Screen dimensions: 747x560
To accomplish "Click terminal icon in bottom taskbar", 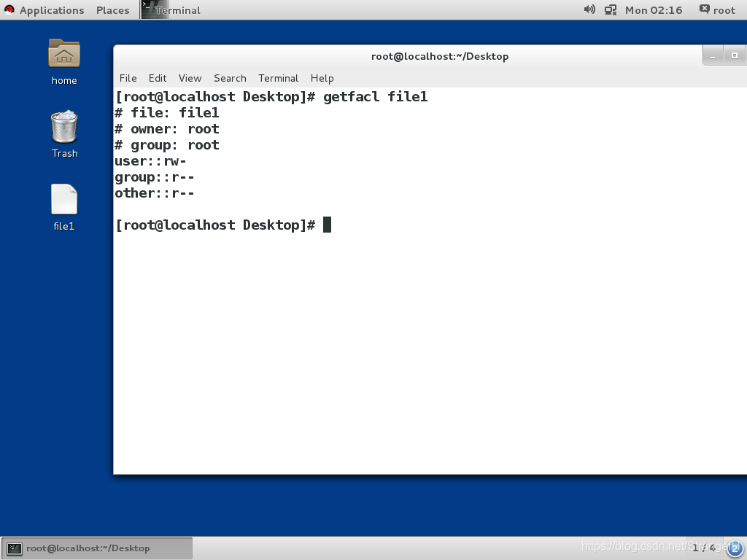I will pos(15,548).
